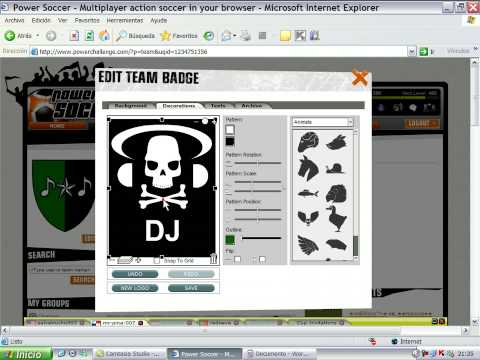This screenshot has height=360, width=480.
Task: Select the black Pattern color swatch
Action: 230,141
